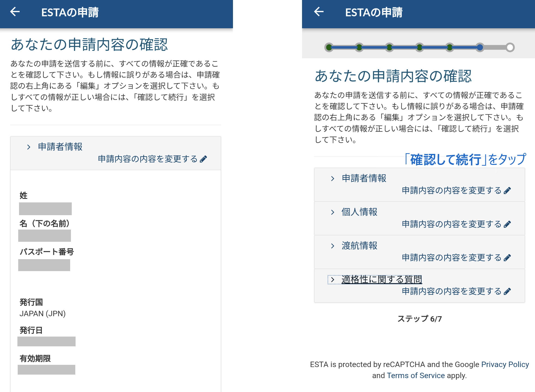This screenshot has height=392, width=535.
Task: Expand 適格性に関する質問 section chevron
Action: [x=332, y=280]
